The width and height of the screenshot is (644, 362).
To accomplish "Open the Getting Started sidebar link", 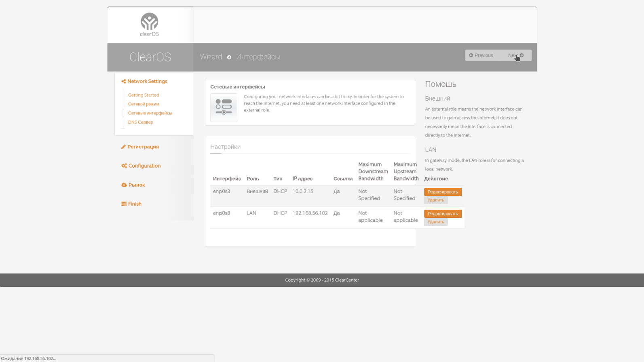I will (144, 95).
